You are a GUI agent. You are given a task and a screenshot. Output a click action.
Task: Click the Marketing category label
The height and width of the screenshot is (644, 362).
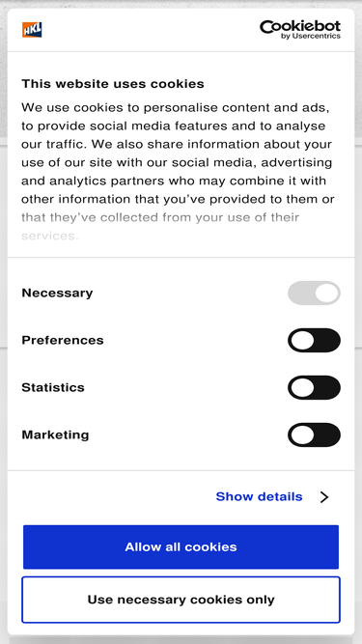55,434
